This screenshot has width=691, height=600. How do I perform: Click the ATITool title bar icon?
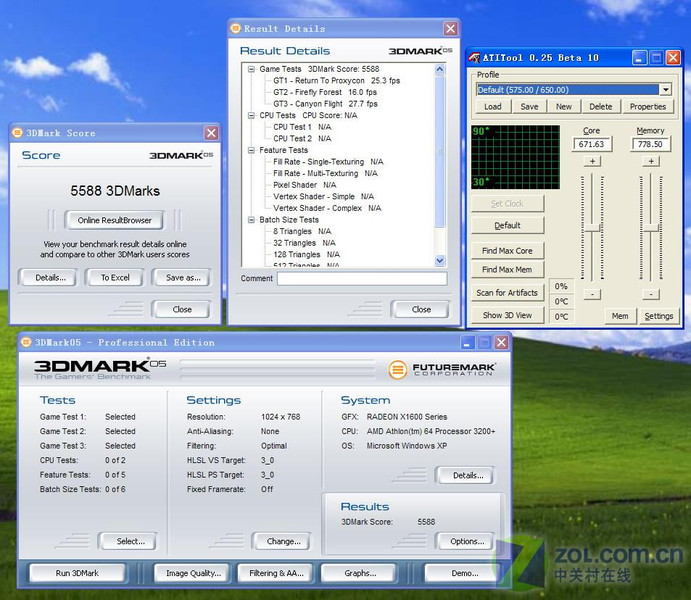[474, 58]
